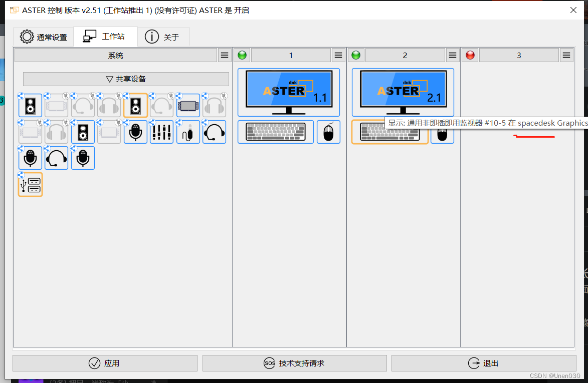Select the greyed headset between orange speaker and display adapter
The width and height of the screenshot is (588, 383).
tap(161, 106)
